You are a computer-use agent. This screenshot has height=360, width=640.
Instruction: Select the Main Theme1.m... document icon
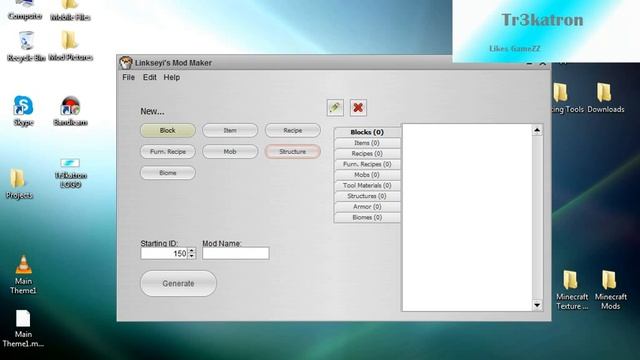point(23,328)
